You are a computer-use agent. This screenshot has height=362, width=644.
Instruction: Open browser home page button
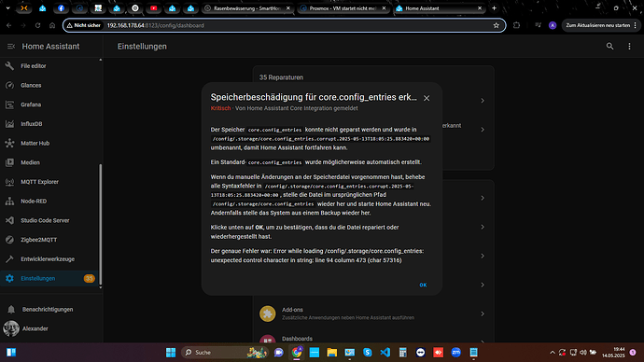tap(52, 25)
